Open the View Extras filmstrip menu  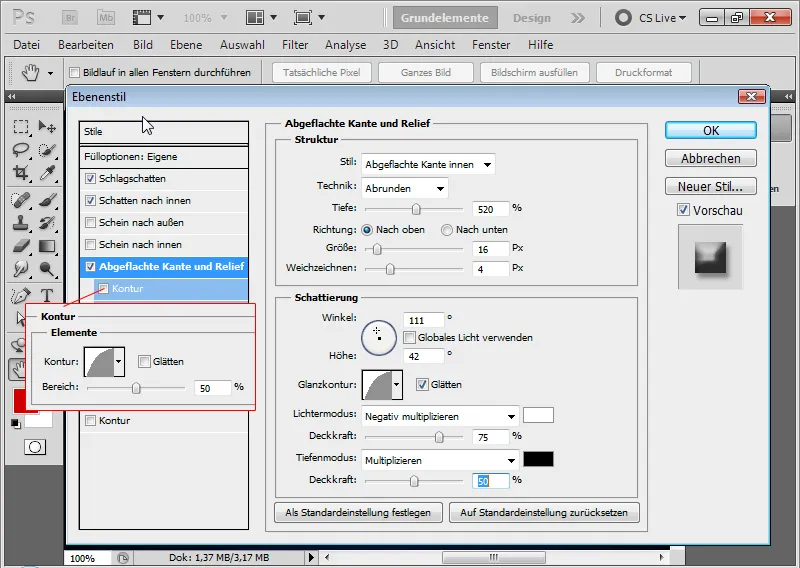pyautogui.click(x=148, y=18)
